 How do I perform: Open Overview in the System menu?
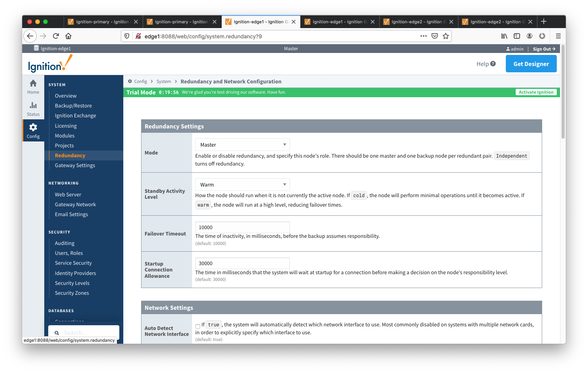(66, 96)
